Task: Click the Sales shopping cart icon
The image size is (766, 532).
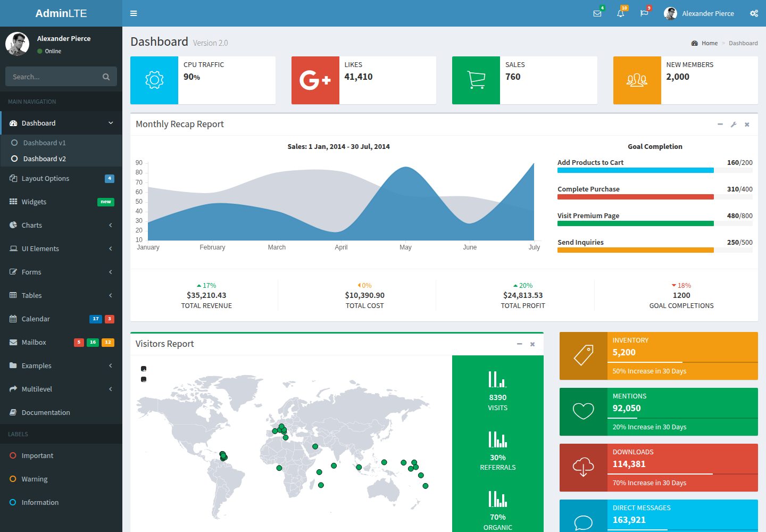Action: click(x=476, y=80)
